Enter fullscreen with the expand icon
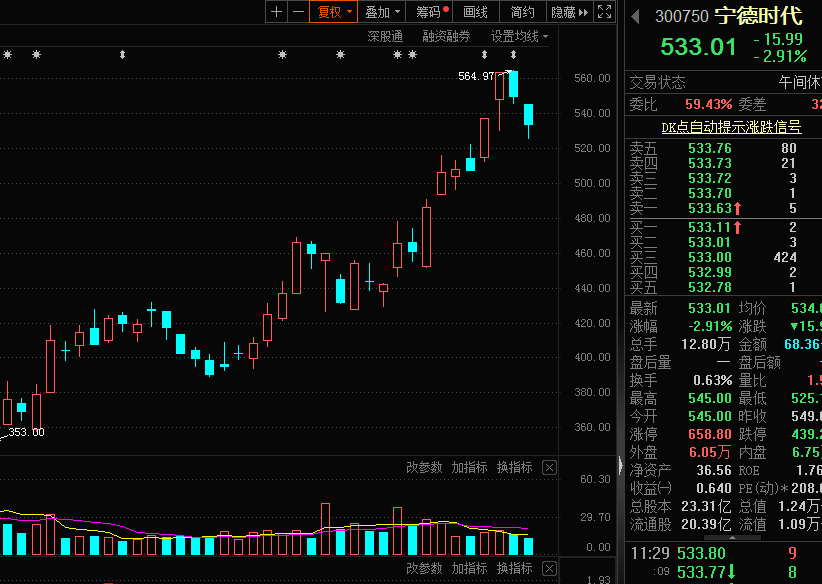The image size is (822, 584). click(x=604, y=12)
